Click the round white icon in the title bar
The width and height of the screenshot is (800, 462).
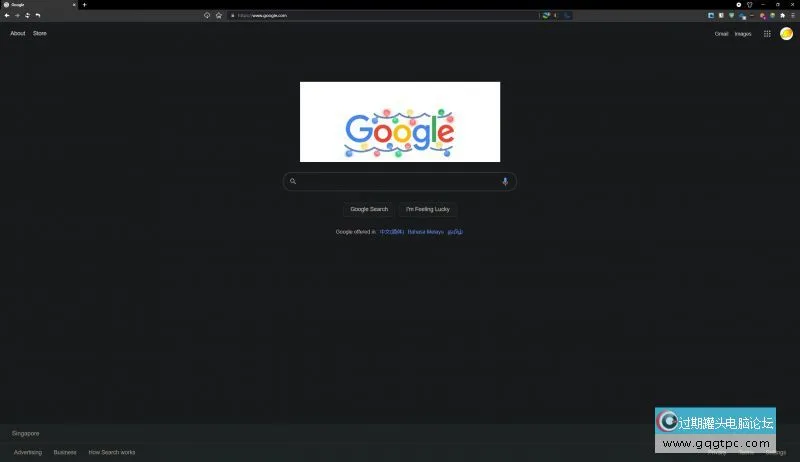pyautogui.click(x=739, y=5)
